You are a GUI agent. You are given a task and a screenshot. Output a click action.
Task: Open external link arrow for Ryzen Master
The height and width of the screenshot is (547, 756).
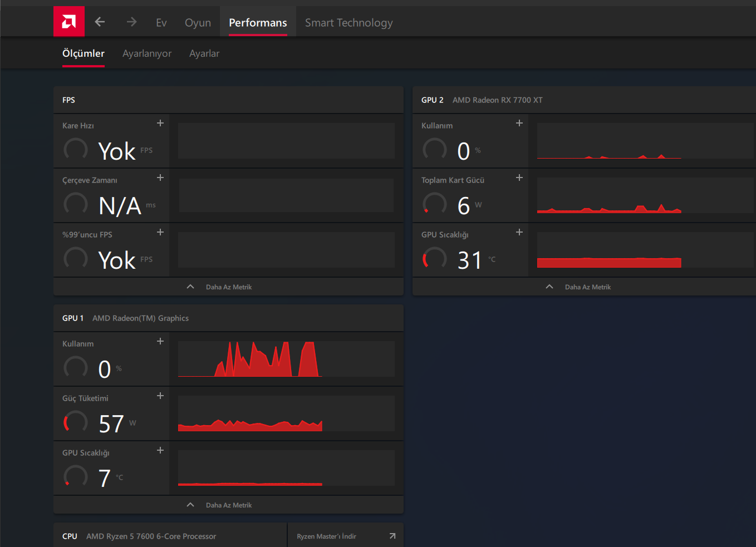[392, 536]
